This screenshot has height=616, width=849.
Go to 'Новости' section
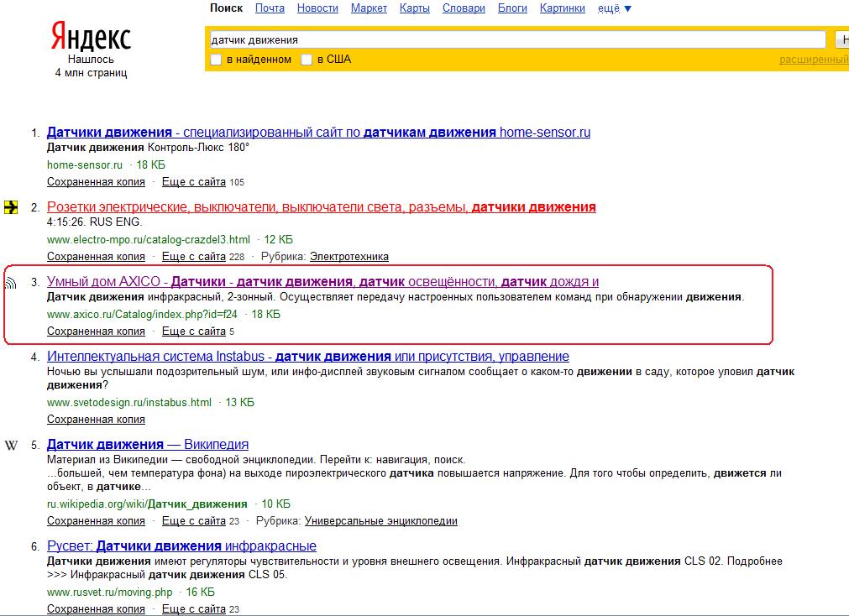(317, 8)
